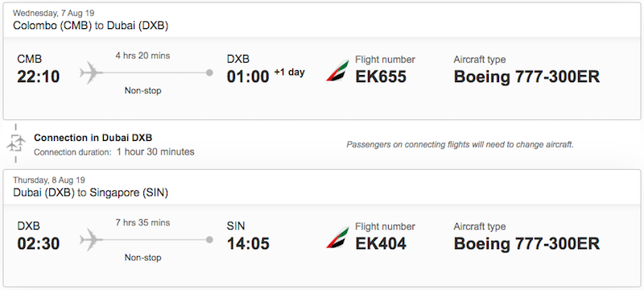Click the 14:05 Singapore arrival time
This screenshot has height=290, width=644.
click(x=248, y=243)
